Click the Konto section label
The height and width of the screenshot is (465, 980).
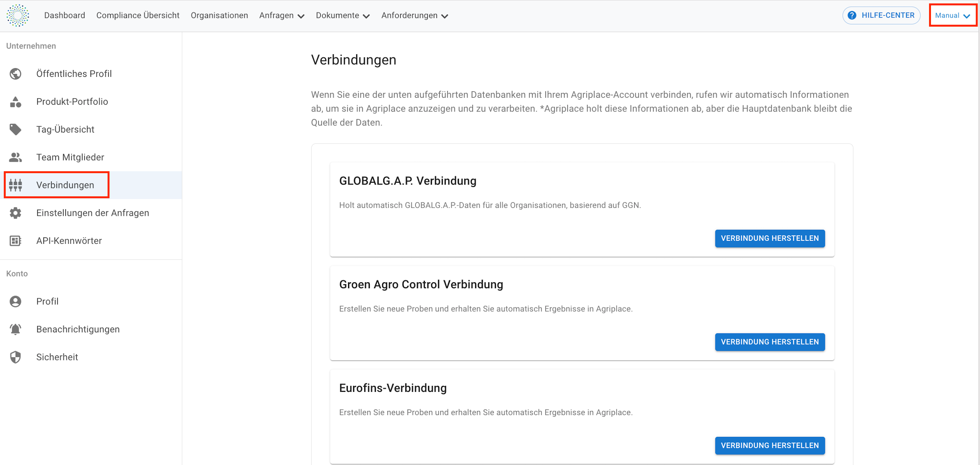point(17,274)
